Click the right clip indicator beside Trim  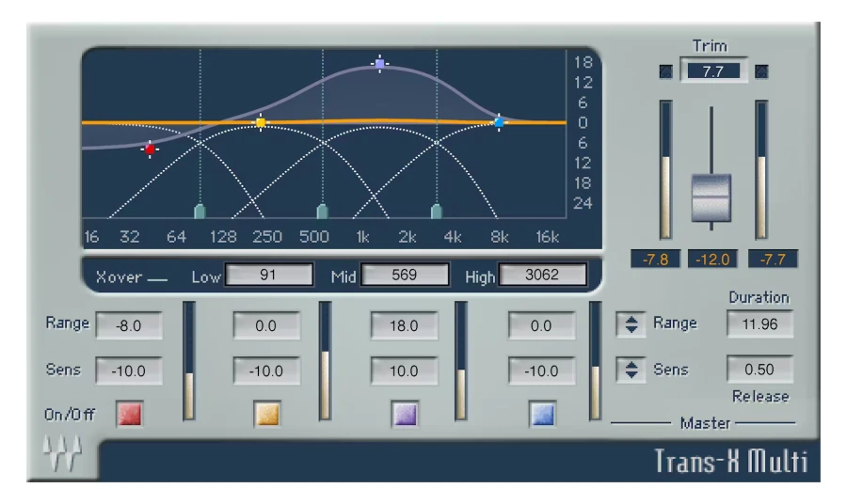click(x=761, y=71)
